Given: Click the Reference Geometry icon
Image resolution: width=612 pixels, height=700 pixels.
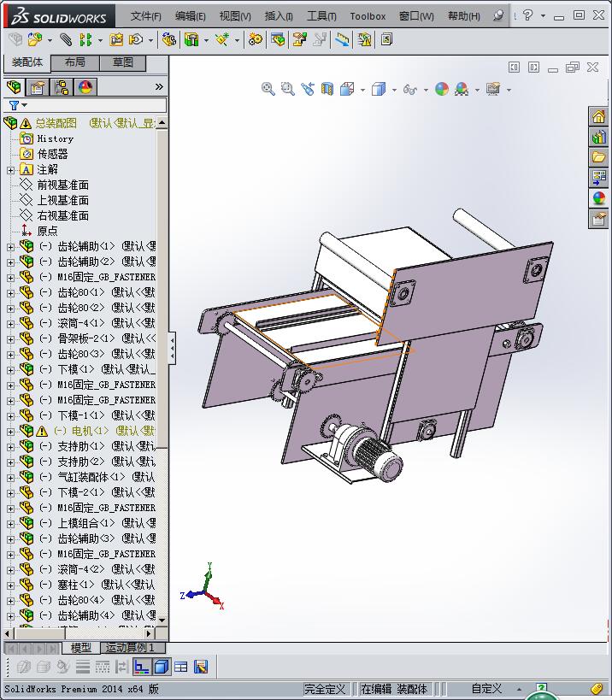Looking at the screenshot, I should pos(222,39).
